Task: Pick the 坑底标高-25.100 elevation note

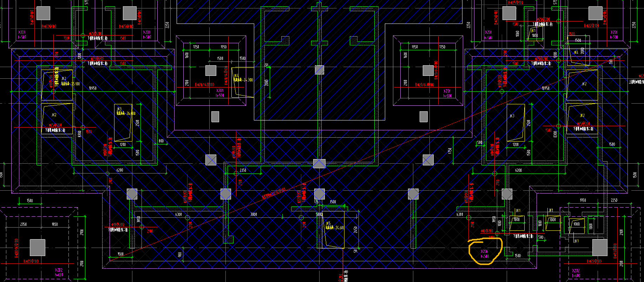Action: pos(71,84)
